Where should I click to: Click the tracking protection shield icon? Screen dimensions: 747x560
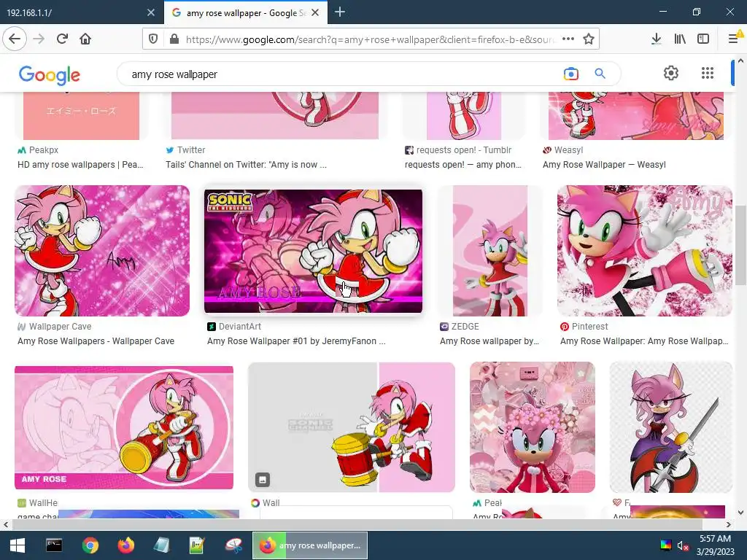(x=153, y=39)
